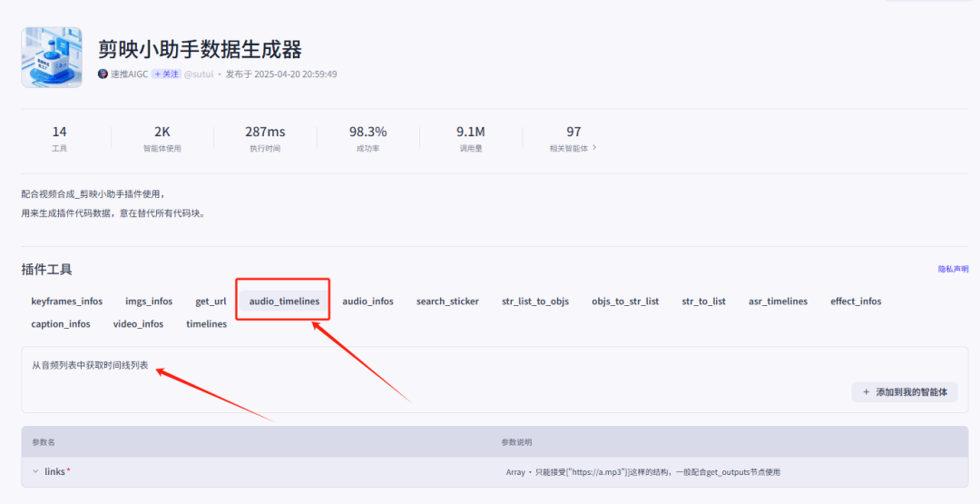Click the 9.1M 调用量 statistic
This screenshot has width=980, height=504.
pos(471,139)
